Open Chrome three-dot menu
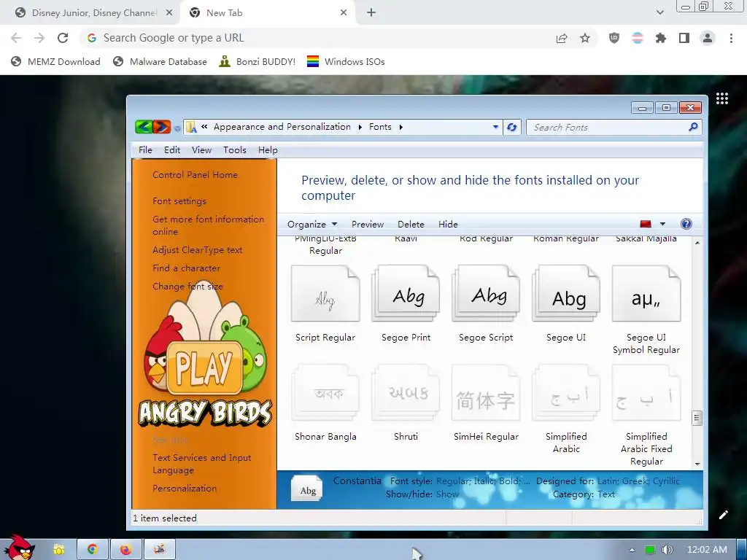Viewport: 747px width, 560px height. [731, 38]
